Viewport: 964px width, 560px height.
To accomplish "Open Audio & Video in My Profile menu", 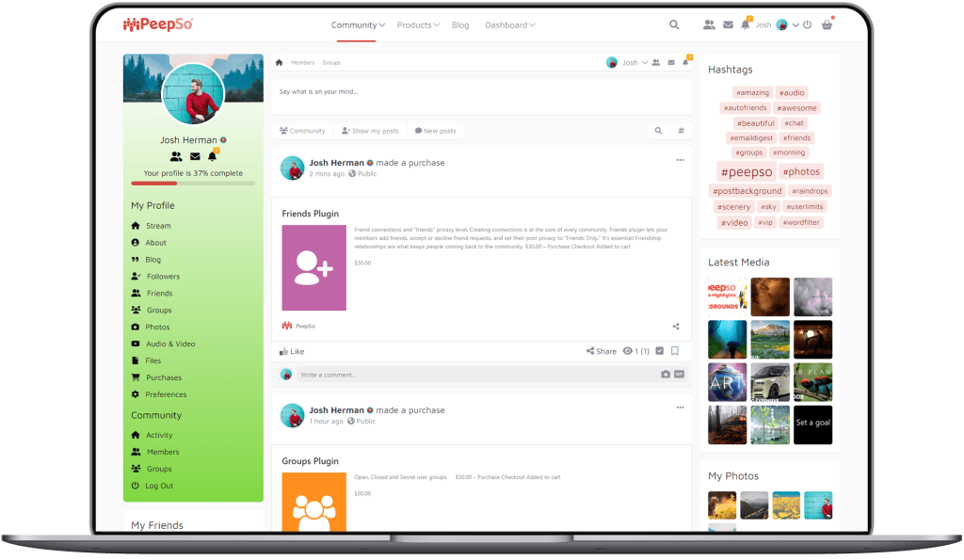I will click(x=164, y=344).
